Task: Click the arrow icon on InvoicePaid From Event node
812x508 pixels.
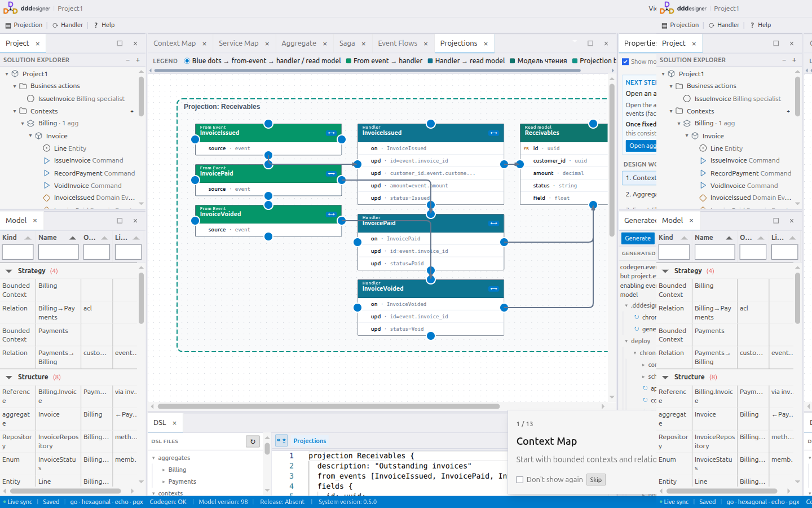Action: (x=331, y=174)
